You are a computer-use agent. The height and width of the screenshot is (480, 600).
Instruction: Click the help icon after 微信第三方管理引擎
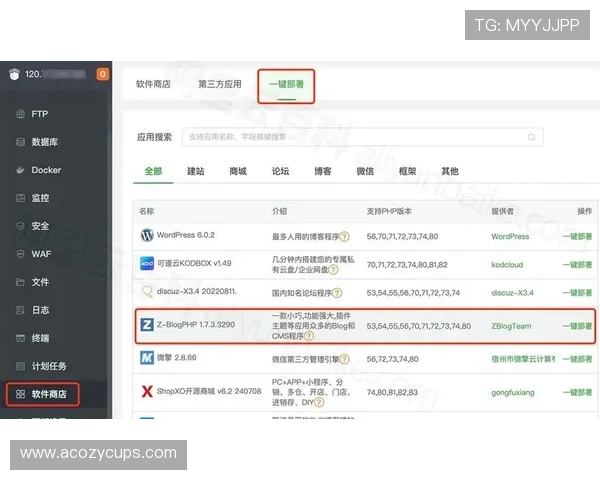pyautogui.click(x=344, y=359)
